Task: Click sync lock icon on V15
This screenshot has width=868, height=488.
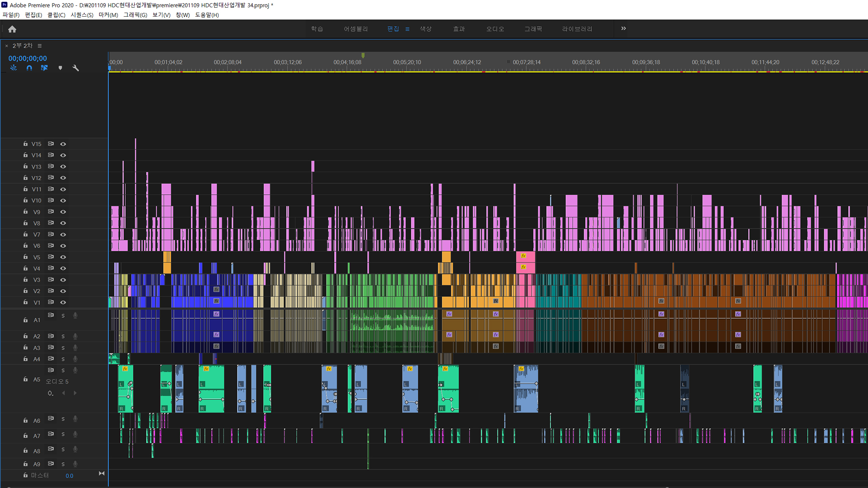Action: [x=51, y=144]
